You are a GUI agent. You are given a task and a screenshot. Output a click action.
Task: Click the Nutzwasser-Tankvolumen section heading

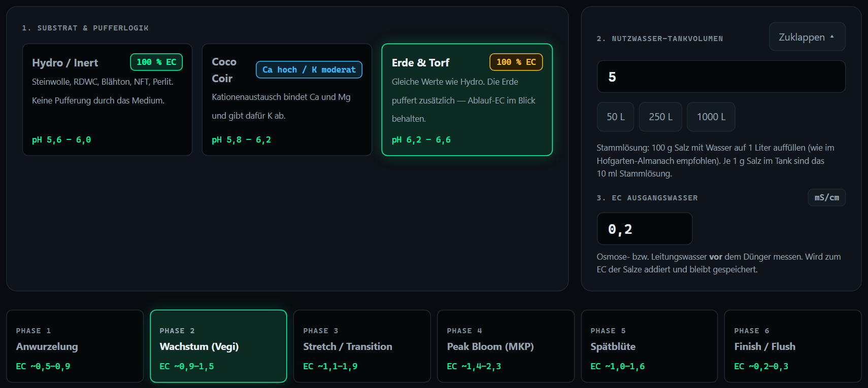click(660, 39)
